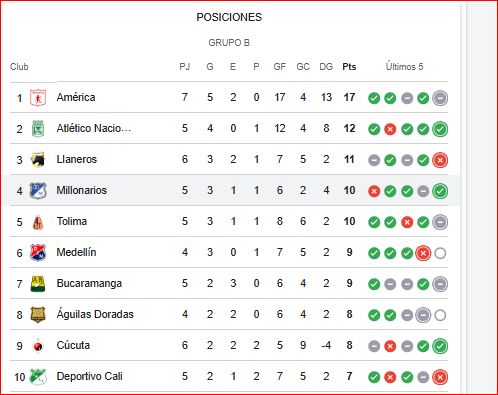
Task: Click the América club crest icon
Action: [38, 97]
